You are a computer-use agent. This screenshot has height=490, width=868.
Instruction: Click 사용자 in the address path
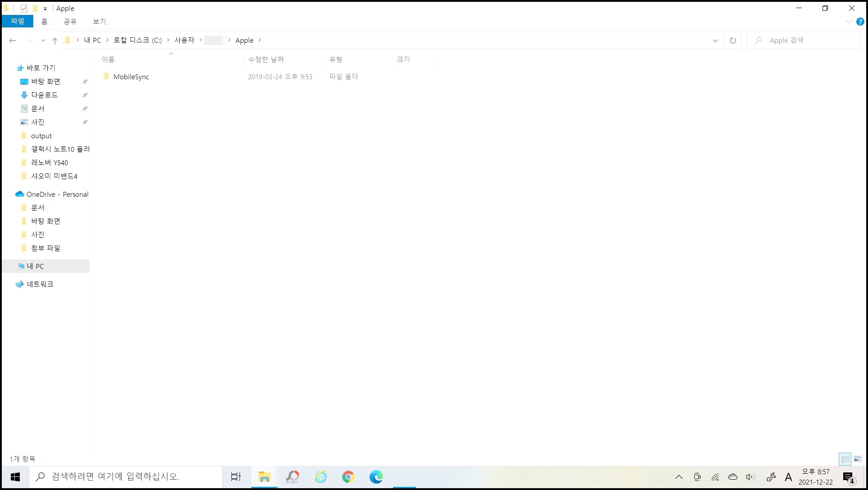pos(184,40)
